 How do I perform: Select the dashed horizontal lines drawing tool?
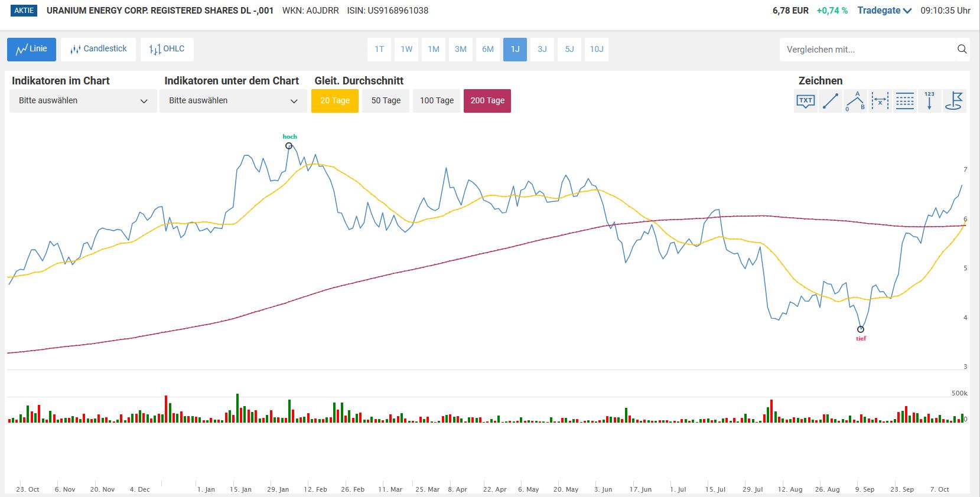[904, 101]
